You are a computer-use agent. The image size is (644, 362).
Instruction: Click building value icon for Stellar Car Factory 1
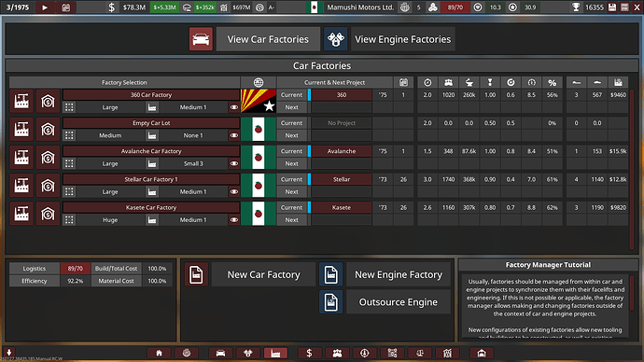[x=48, y=186]
